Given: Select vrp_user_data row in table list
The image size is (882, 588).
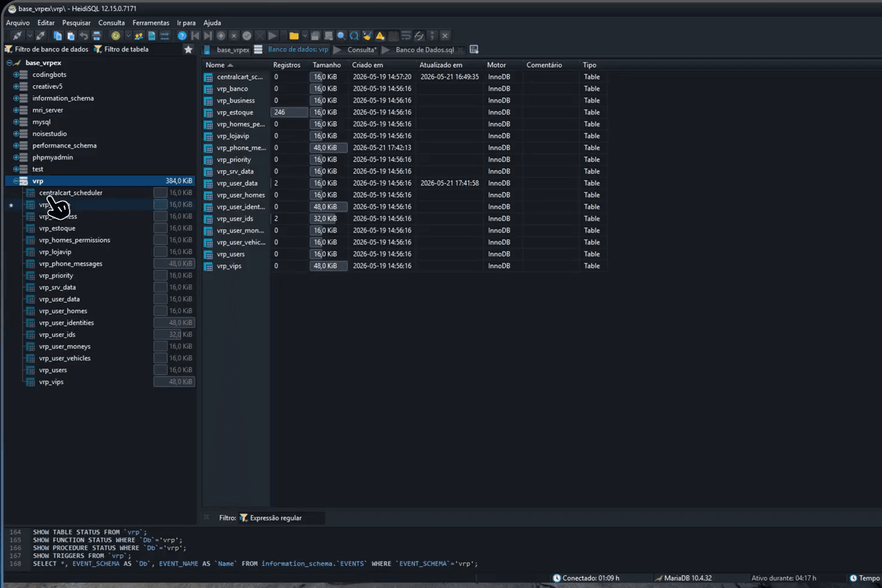Looking at the screenshot, I should (404, 183).
